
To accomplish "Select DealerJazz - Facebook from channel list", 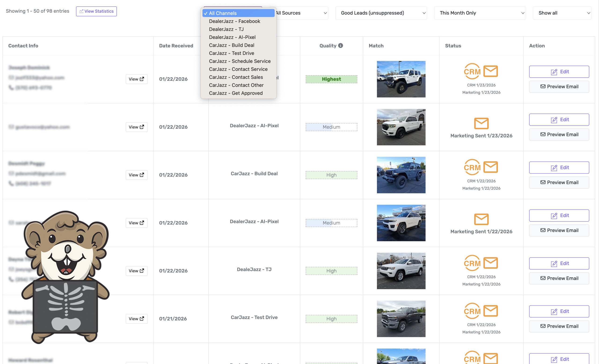I will (x=234, y=21).
